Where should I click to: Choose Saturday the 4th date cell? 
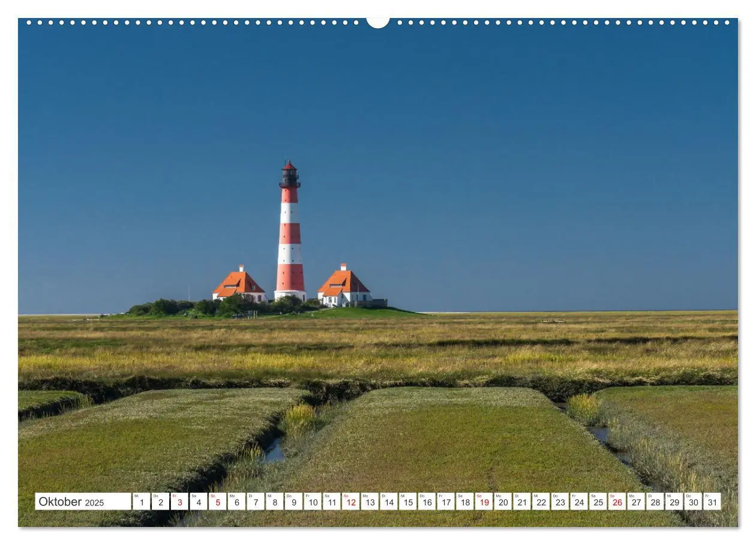(x=199, y=502)
